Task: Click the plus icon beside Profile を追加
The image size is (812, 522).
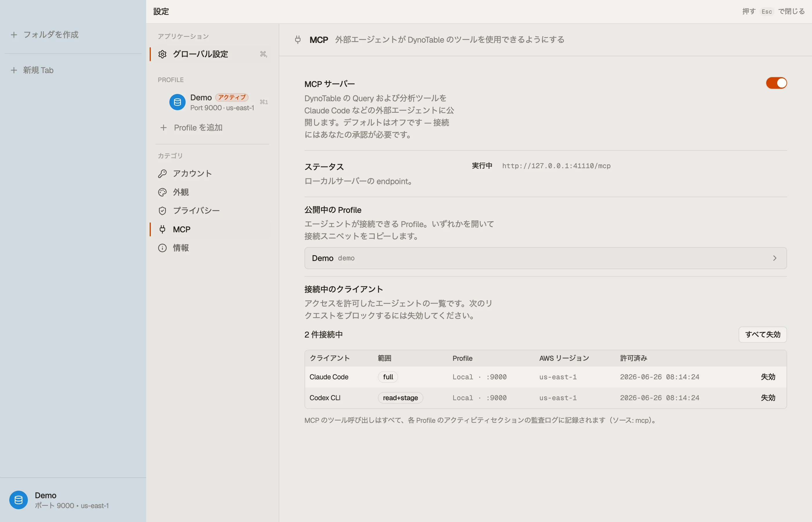Action: tap(163, 127)
